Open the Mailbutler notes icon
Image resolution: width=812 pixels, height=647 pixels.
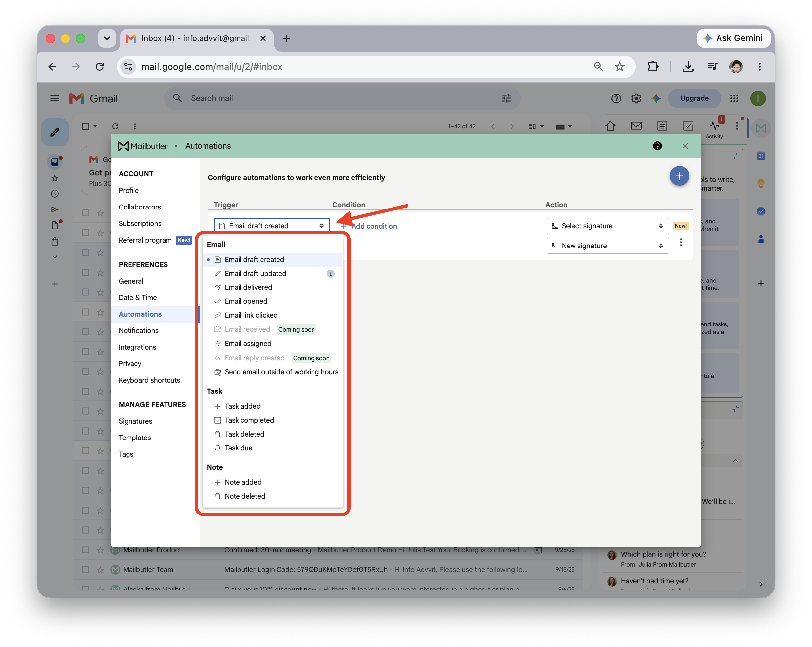[662, 126]
